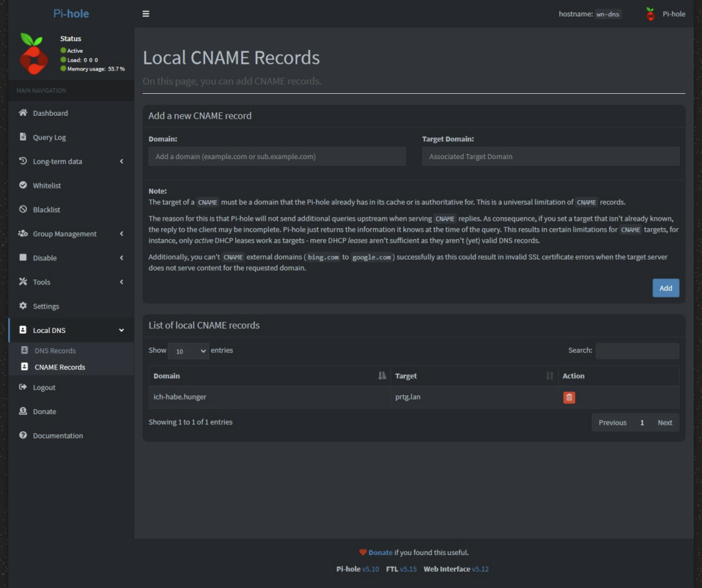Click page 1 in the pagination
This screenshot has width=702, height=588.
642,422
